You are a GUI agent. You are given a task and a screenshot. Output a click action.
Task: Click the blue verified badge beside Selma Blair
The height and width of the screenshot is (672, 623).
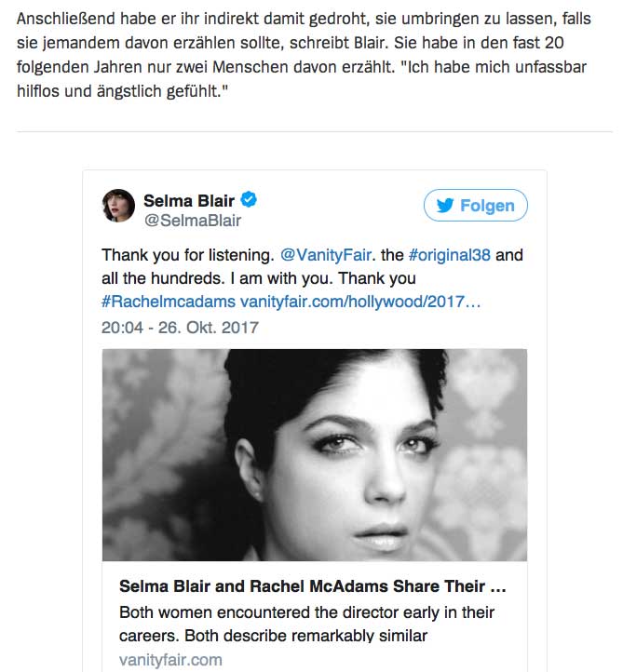coord(250,198)
